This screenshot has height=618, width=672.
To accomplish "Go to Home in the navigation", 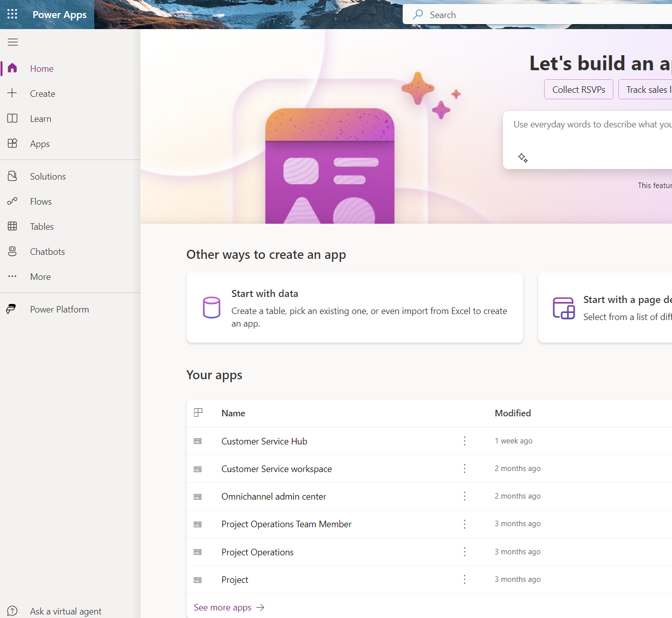I will 70,68.
